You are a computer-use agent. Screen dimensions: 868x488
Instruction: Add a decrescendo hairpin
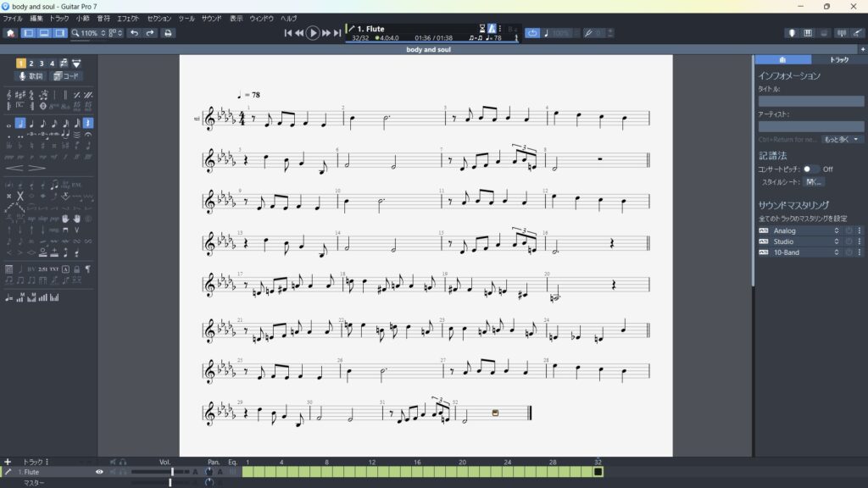[x=36, y=169]
